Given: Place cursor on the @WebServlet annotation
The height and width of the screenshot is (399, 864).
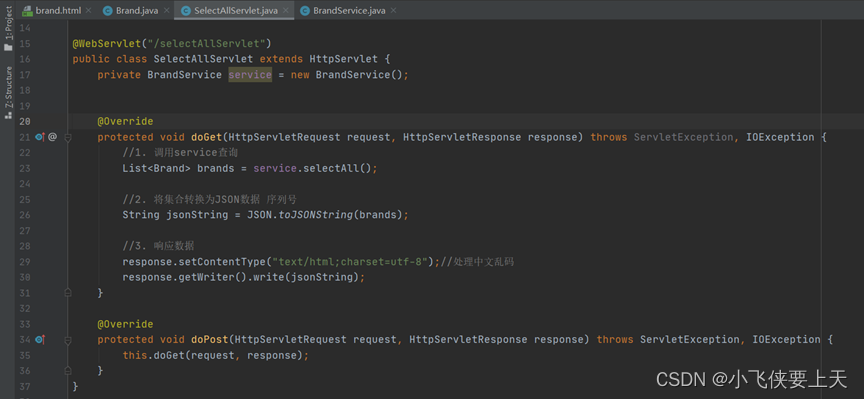Looking at the screenshot, I should [107, 43].
